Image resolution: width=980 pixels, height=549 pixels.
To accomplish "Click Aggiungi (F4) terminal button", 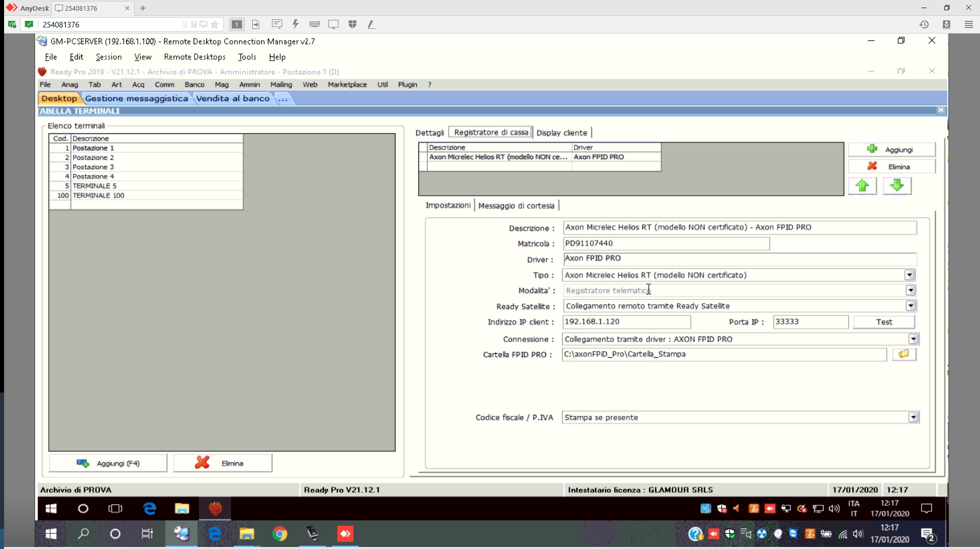I will point(108,463).
